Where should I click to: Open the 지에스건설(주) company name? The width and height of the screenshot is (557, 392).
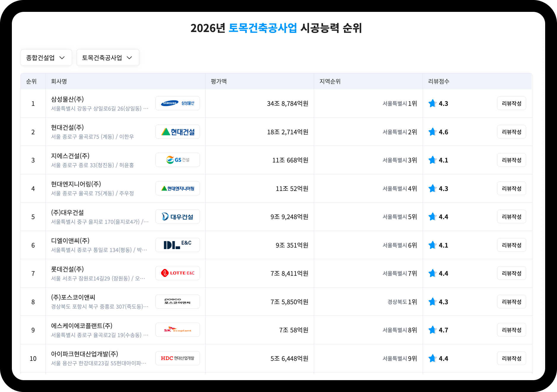(70, 156)
